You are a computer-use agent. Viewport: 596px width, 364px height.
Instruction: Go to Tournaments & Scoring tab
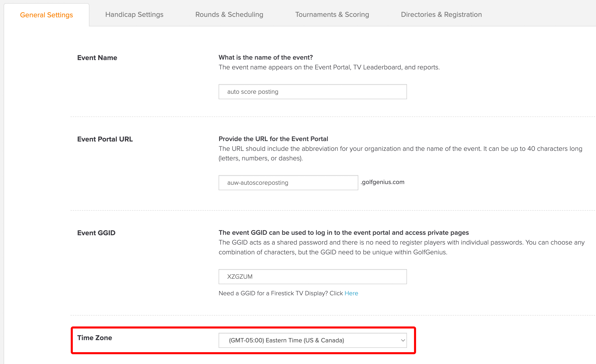(332, 15)
